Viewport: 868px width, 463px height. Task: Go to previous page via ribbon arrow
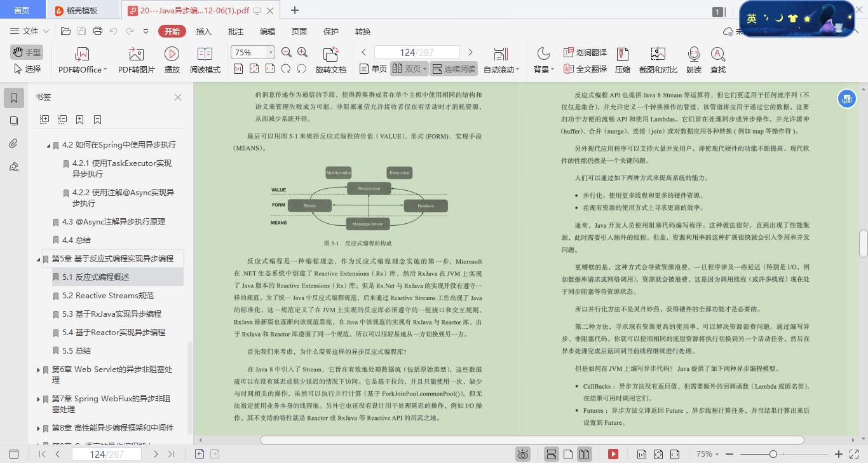tap(364, 52)
